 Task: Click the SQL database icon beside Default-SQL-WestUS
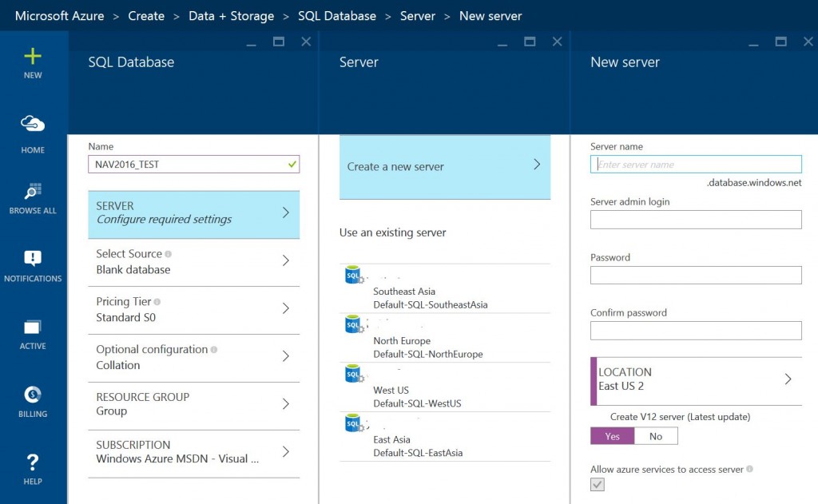pyautogui.click(x=352, y=374)
